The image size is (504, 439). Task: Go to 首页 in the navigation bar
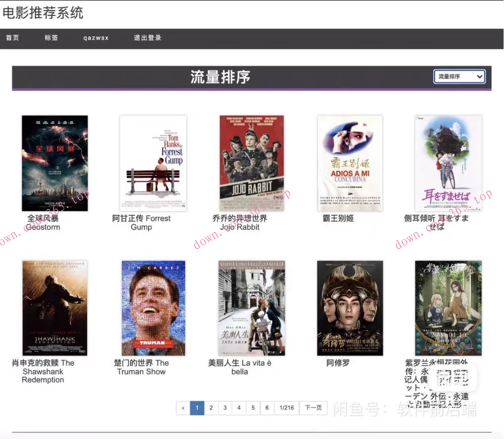coord(12,38)
